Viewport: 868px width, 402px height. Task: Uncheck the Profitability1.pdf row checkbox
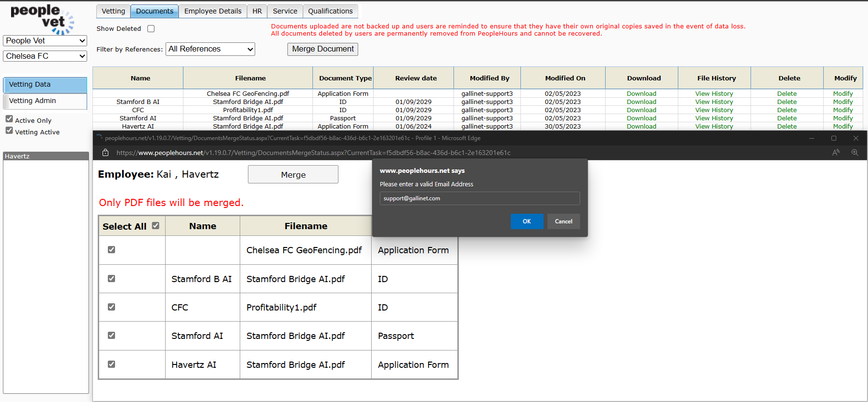[111, 307]
